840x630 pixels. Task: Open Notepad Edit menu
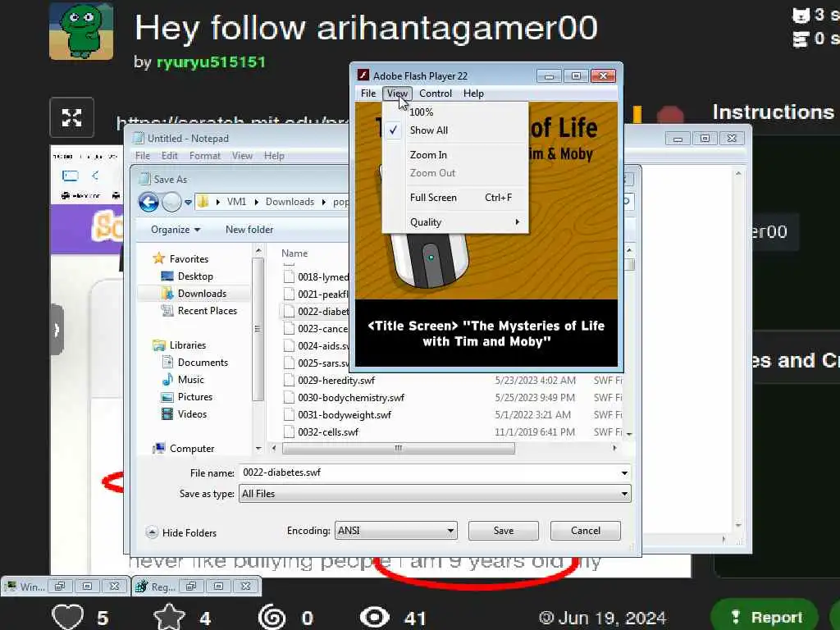point(169,156)
